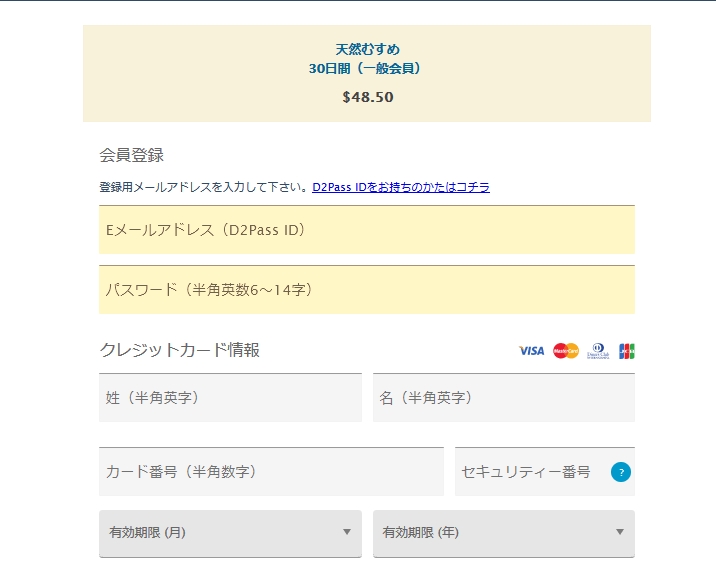The width and height of the screenshot is (716, 578).
Task: Click the セキュリティー番号 input field
Action: click(530, 472)
